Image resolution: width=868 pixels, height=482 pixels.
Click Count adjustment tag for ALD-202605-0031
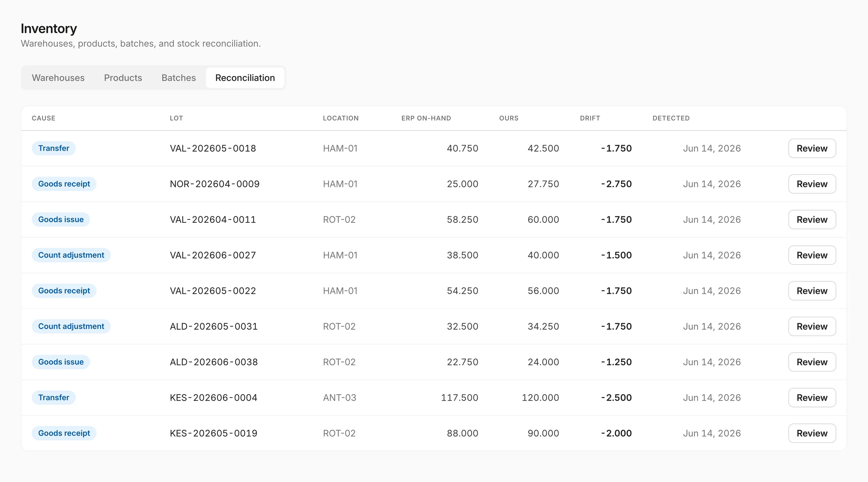point(71,326)
